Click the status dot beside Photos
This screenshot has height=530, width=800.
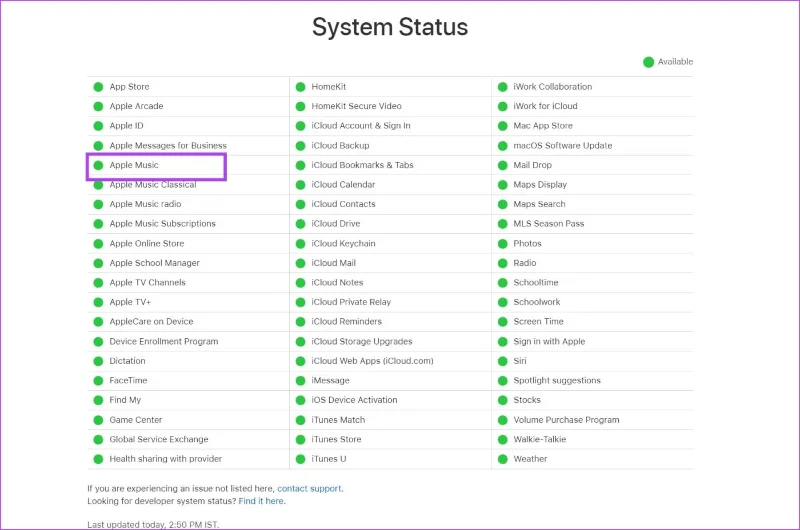503,244
